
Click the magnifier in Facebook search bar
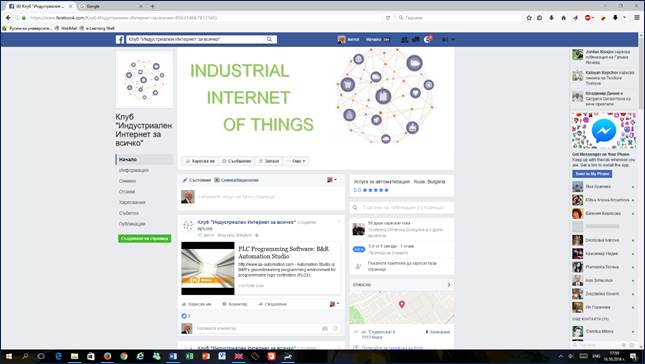(x=269, y=39)
